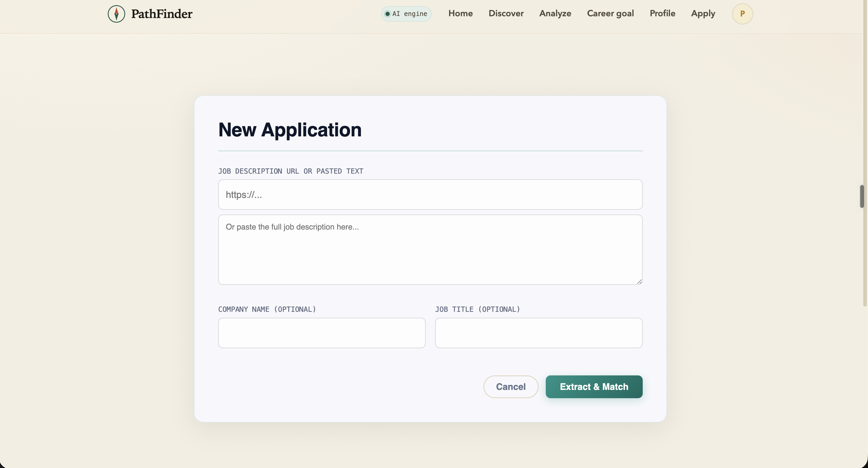Open the user avatar P menu

pos(742,14)
